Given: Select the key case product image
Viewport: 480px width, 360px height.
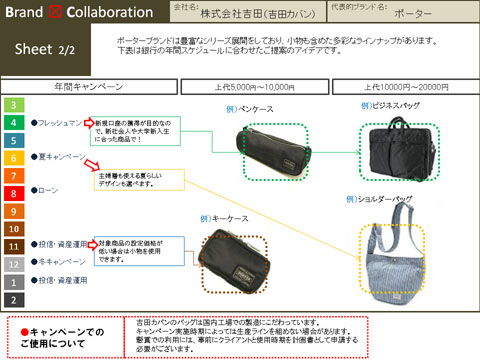Looking at the screenshot, I should tap(234, 262).
